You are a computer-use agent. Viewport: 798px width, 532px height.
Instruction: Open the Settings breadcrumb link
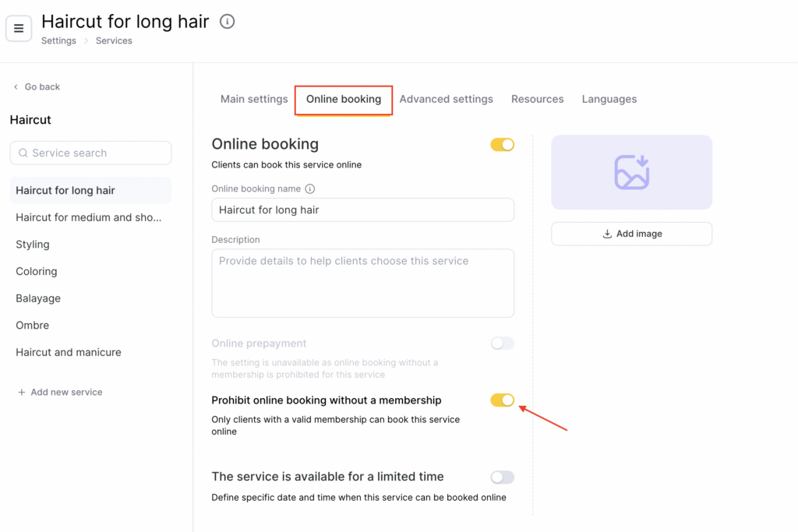click(58, 41)
